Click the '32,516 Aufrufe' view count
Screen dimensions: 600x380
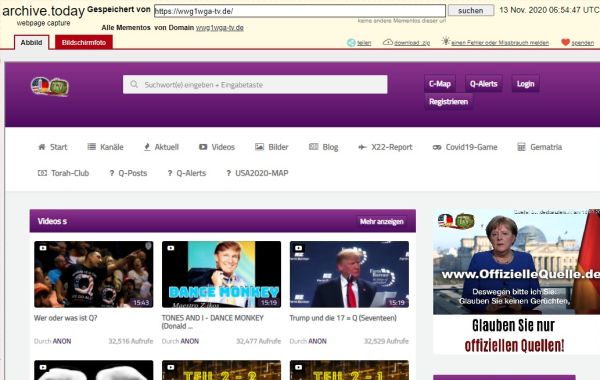click(x=130, y=341)
